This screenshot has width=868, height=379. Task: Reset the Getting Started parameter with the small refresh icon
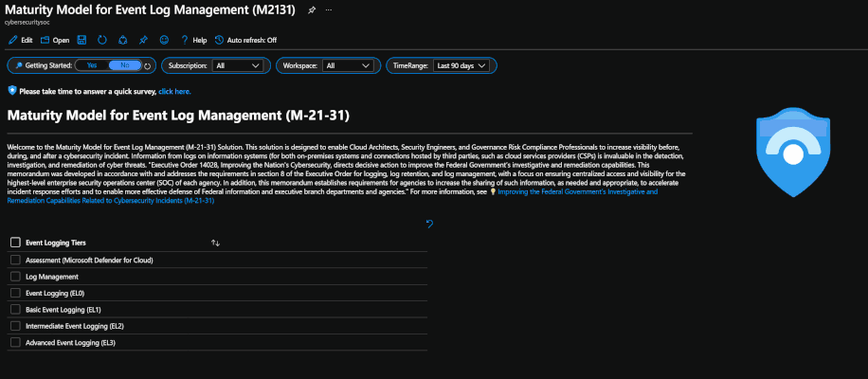[148, 66]
